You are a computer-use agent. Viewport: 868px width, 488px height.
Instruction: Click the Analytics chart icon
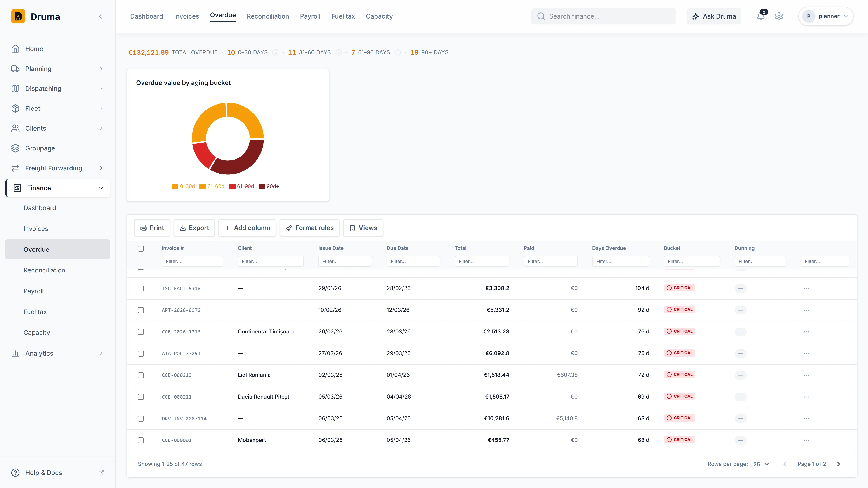click(x=15, y=353)
